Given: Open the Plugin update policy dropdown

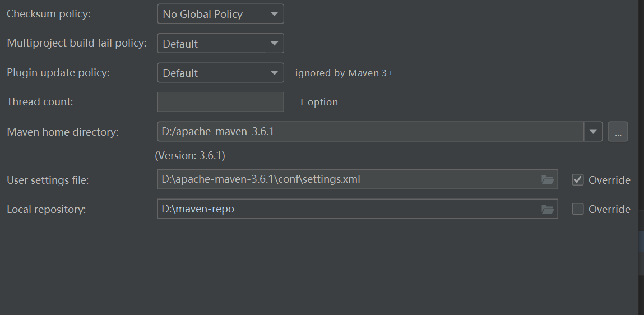Looking at the screenshot, I should 220,72.
